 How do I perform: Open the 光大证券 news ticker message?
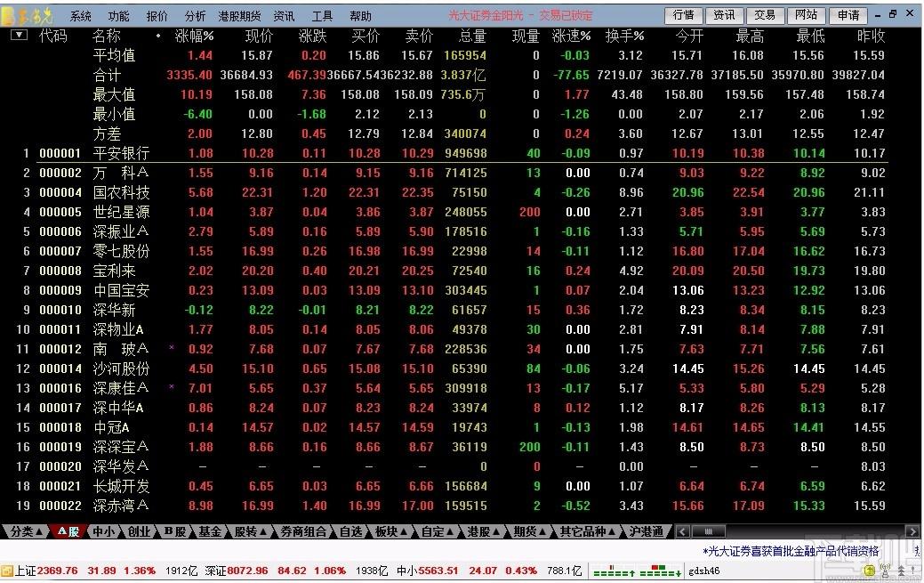(x=791, y=551)
